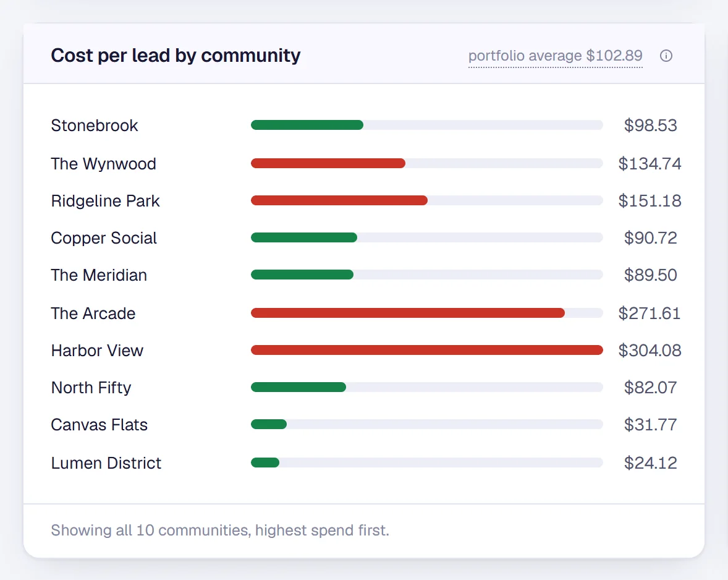Click the $304.08 value
The height and width of the screenshot is (580, 728).
click(x=650, y=351)
